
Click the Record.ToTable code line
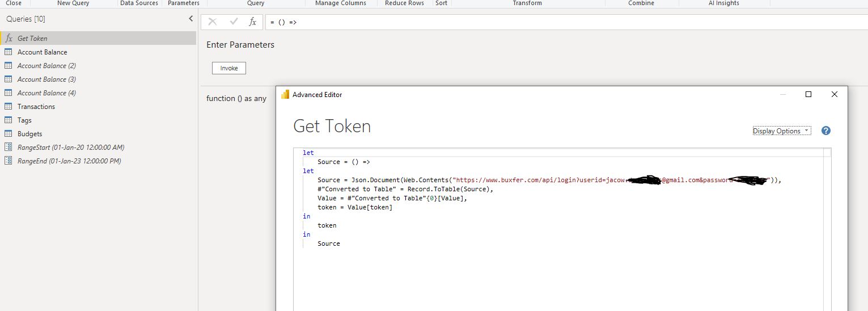coord(405,189)
